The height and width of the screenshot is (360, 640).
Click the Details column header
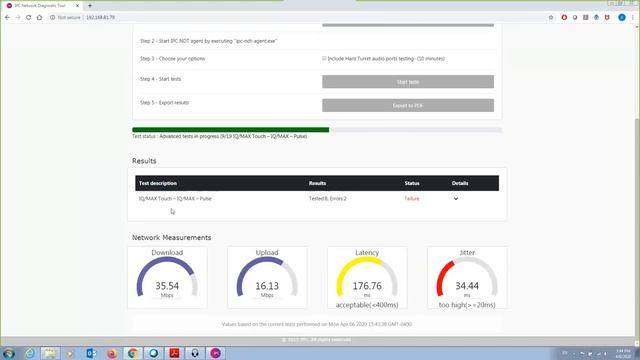460,183
